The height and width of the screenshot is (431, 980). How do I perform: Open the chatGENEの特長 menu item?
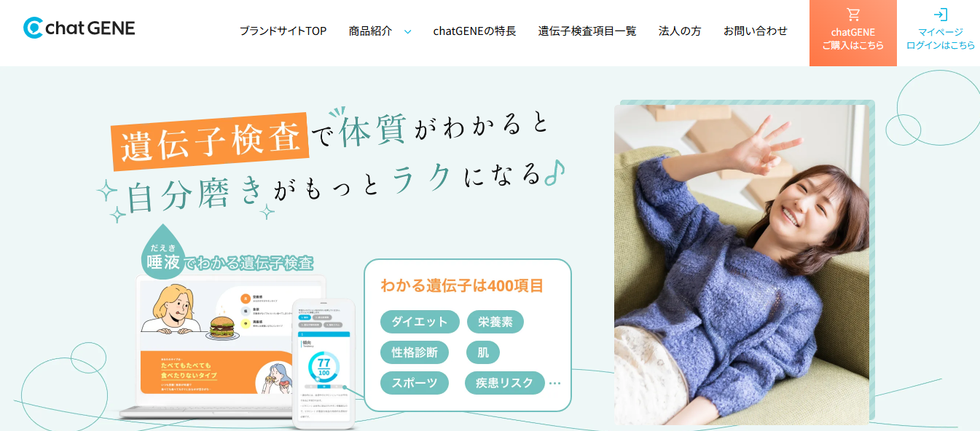tap(474, 31)
